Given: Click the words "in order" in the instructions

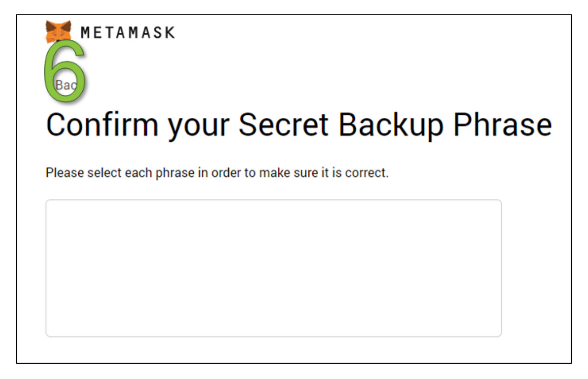Looking at the screenshot, I should 220,172.
